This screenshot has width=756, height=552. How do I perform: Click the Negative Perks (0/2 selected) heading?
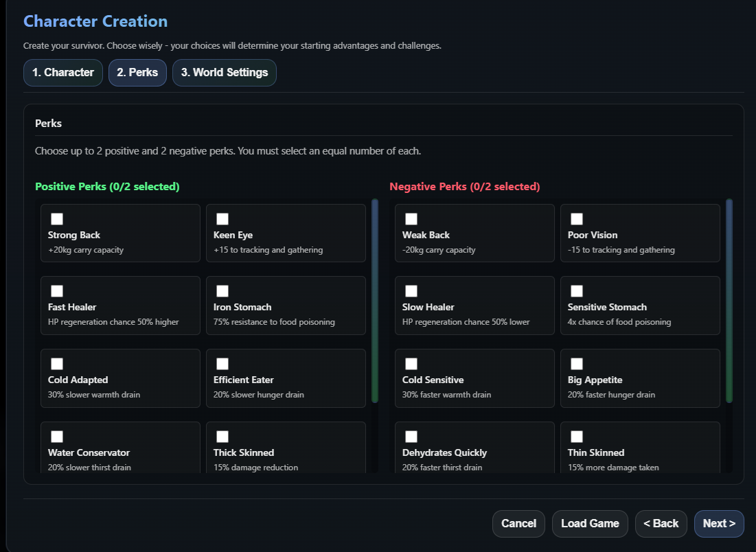tap(465, 187)
